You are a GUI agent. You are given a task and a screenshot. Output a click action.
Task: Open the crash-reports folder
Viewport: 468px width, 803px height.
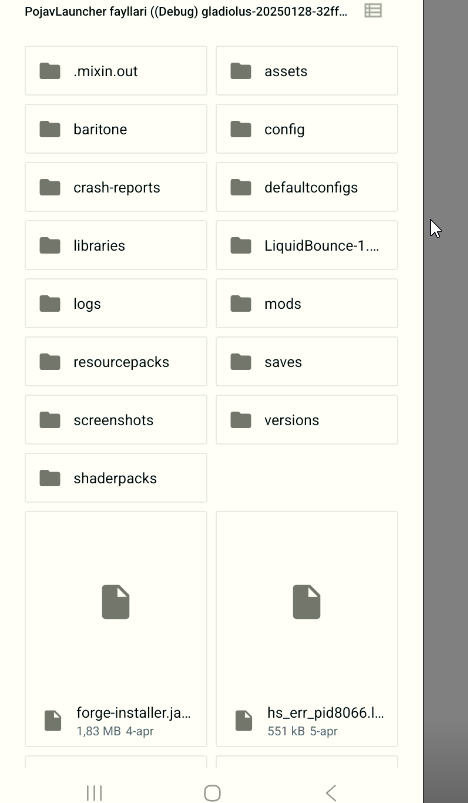(116, 187)
